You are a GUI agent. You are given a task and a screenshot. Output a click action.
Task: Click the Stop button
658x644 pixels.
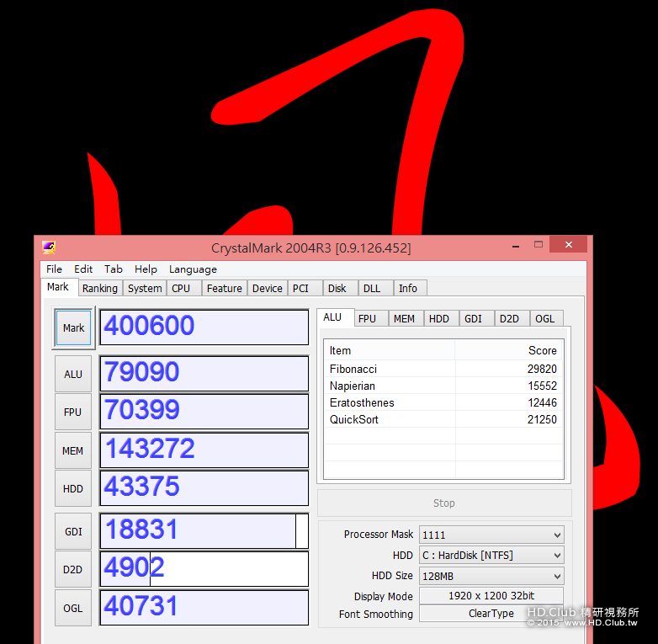444,503
